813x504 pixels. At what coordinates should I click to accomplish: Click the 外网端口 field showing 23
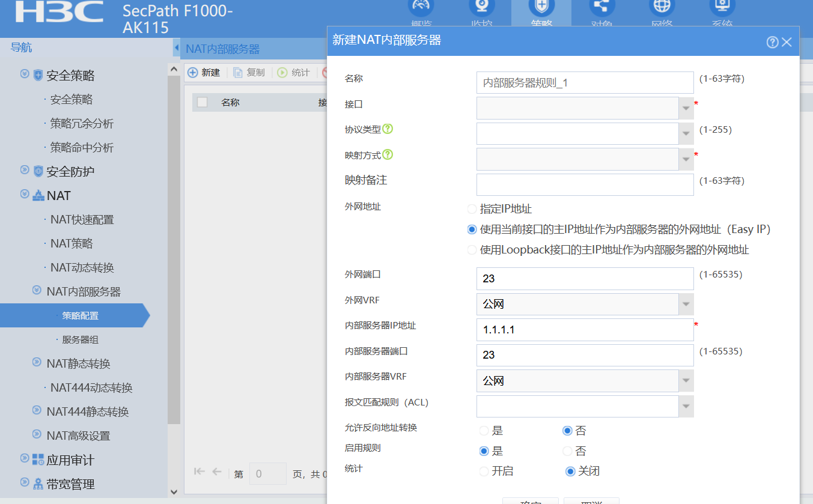[x=585, y=279]
